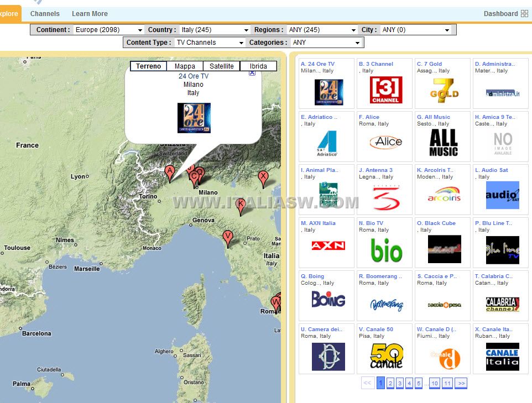Image resolution: width=532 pixels, height=403 pixels.
Task: Open the Animal Planet logo
Action: 328,195
